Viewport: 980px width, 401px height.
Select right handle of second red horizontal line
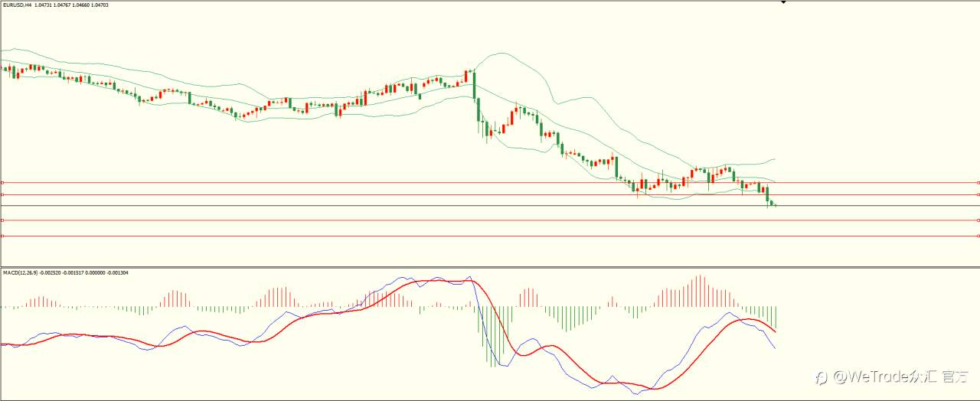[978, 195]
